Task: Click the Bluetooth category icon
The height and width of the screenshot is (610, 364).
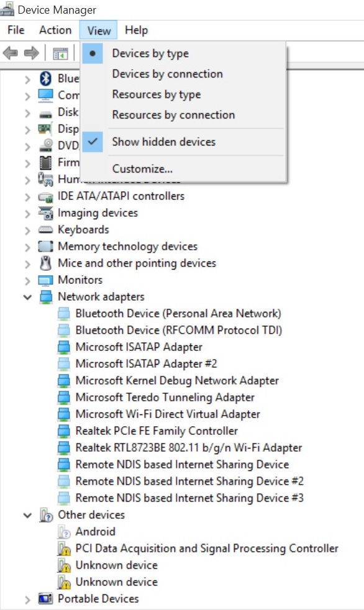Action: [45, 79]
